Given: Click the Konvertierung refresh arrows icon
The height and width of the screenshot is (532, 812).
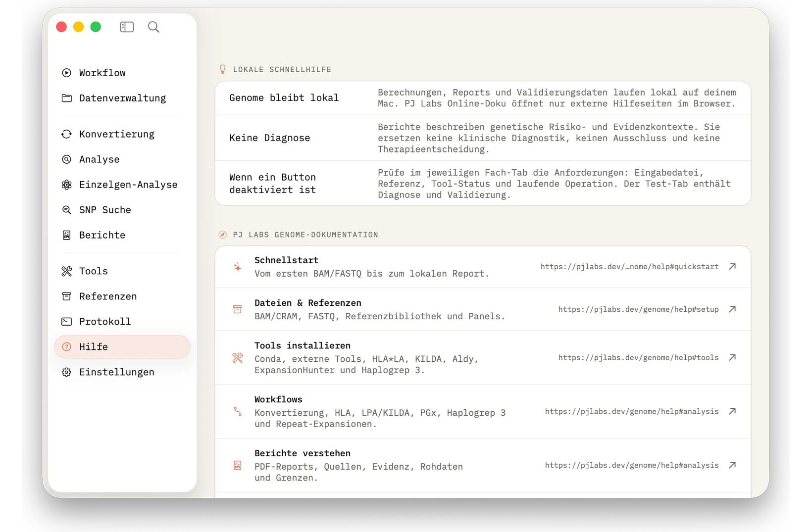Looking at the screenshot, I should 66,134.
